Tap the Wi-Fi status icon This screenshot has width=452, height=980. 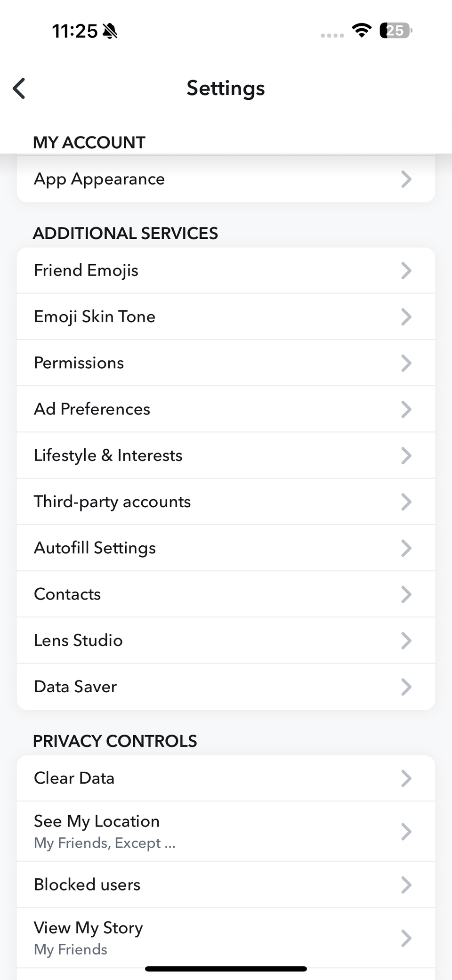[361, 31]
